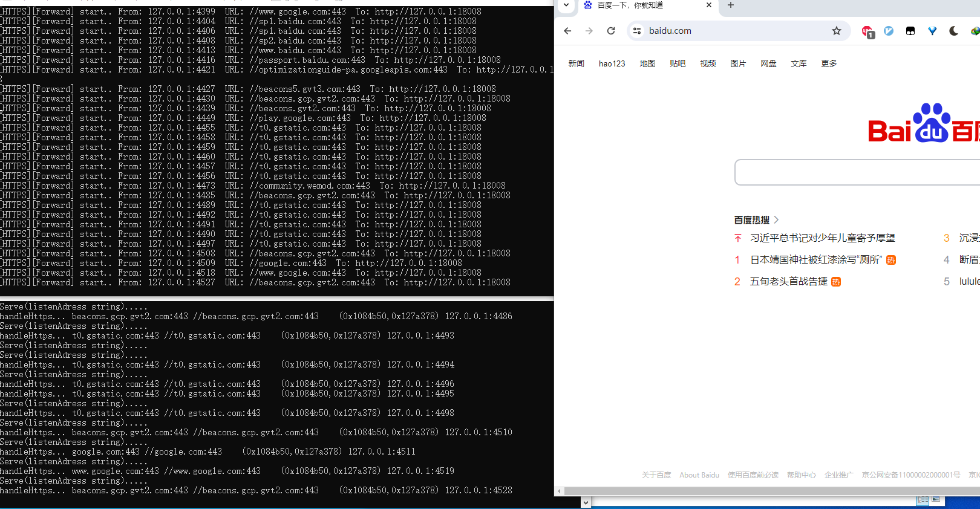The width and height of the screenshot is (980, 509).
Task: Open the 贴吧 navigation link
Action: click(678, 63)
